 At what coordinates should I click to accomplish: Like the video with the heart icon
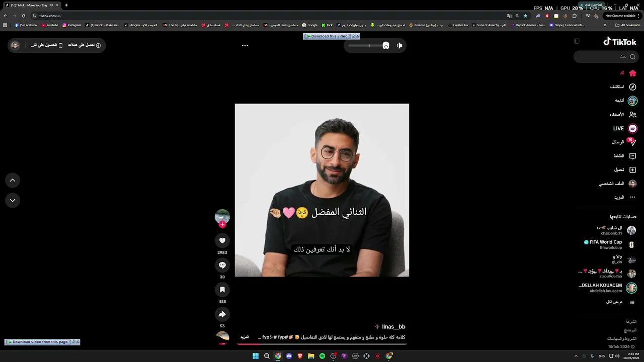[x=222, y=241]
